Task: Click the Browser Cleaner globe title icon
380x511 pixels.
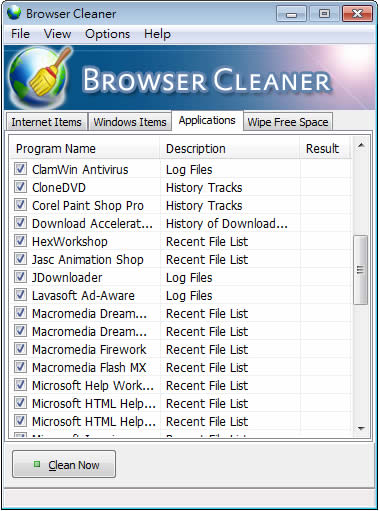Action: (x=14, y=13)
